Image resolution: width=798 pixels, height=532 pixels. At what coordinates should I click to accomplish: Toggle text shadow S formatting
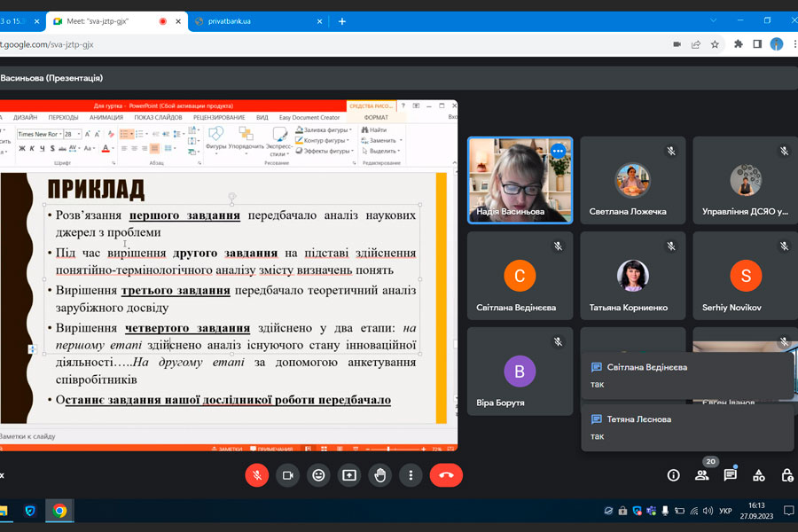52,149
